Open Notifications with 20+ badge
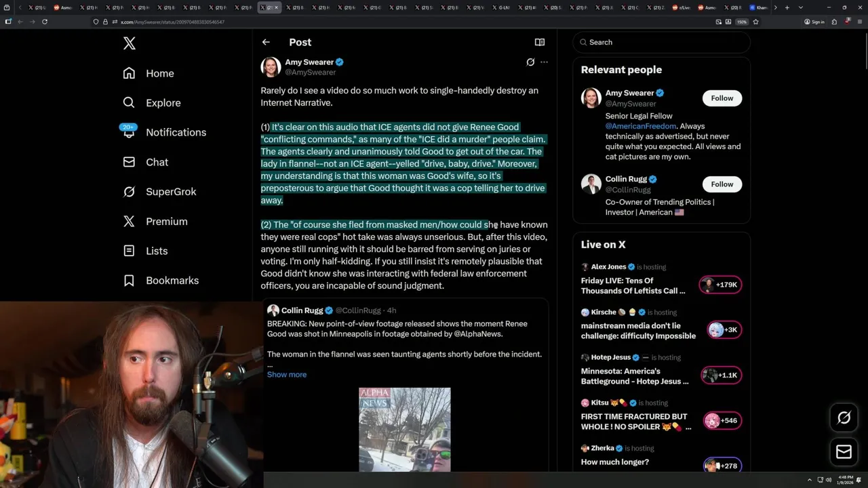 click(x=164, y=132)
